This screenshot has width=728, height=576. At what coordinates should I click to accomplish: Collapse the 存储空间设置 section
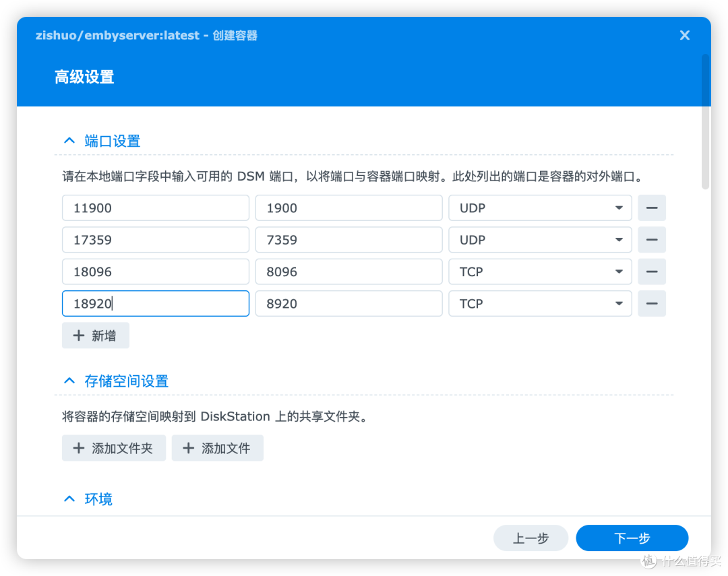pyautogui.click(x=69, y=381)
